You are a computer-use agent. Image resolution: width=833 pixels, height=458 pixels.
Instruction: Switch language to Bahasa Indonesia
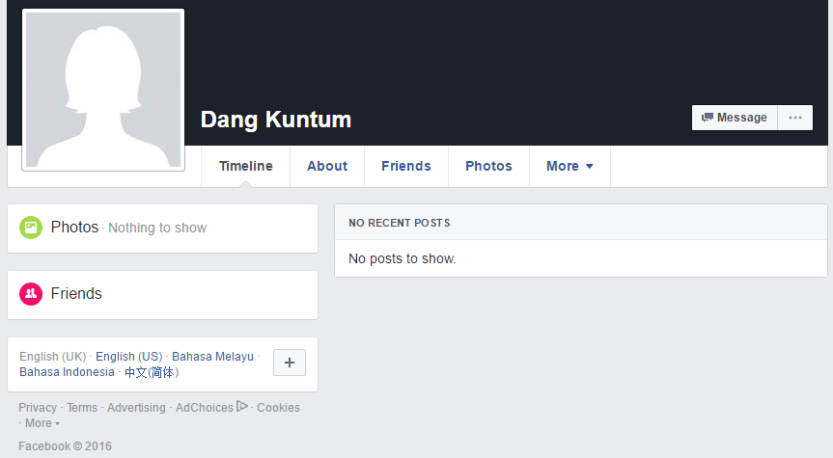[67, 373]
